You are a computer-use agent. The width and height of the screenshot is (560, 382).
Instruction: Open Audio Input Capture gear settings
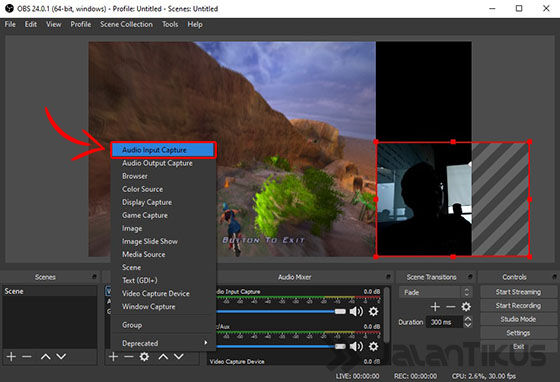(x=373, y=312)
